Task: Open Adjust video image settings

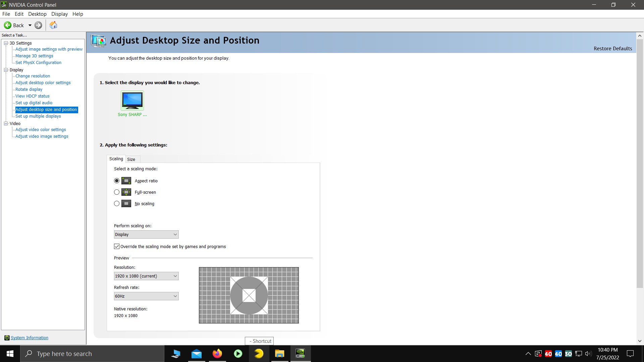Action: [x=42, y=136]
